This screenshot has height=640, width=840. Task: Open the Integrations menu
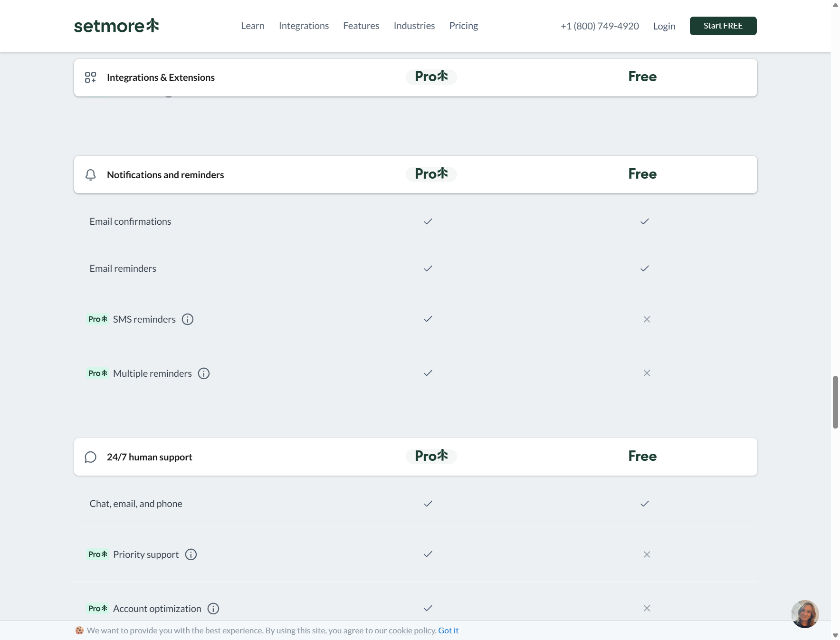(304, 26)
